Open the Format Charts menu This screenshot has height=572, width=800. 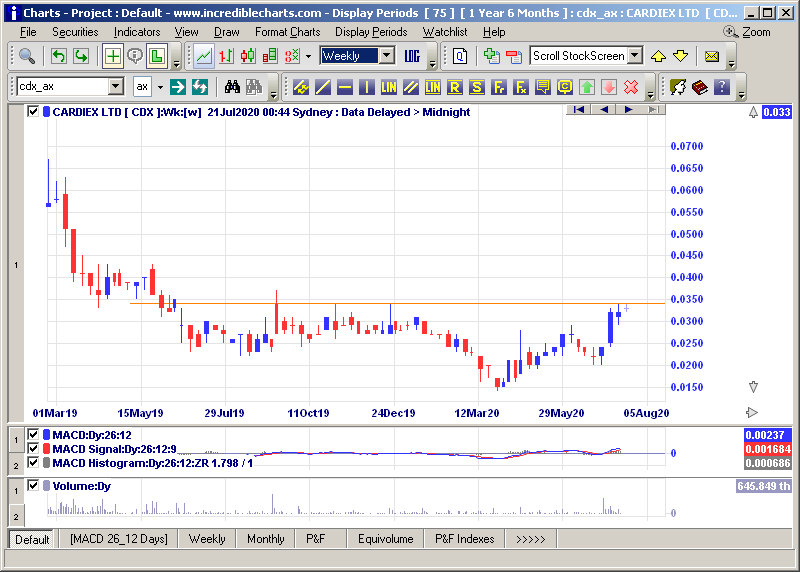click(288, 32)
